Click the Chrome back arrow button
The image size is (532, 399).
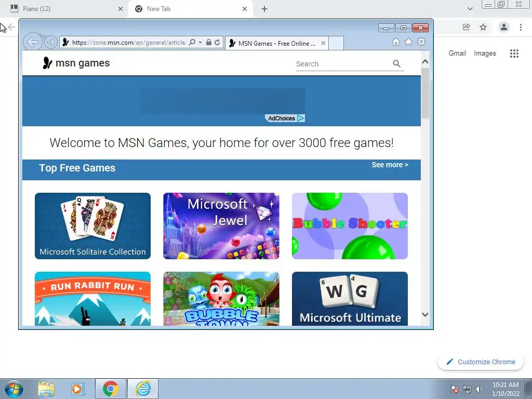(x=11, y=27)
